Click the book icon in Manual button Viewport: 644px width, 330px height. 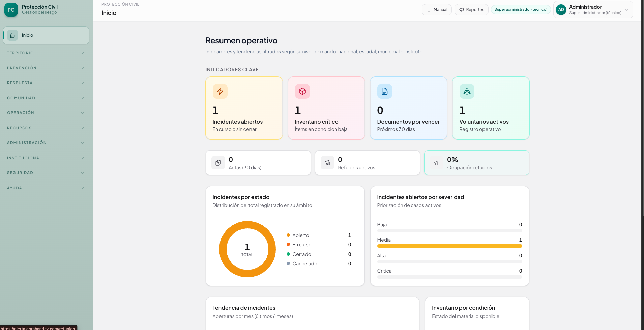point(429,10)
